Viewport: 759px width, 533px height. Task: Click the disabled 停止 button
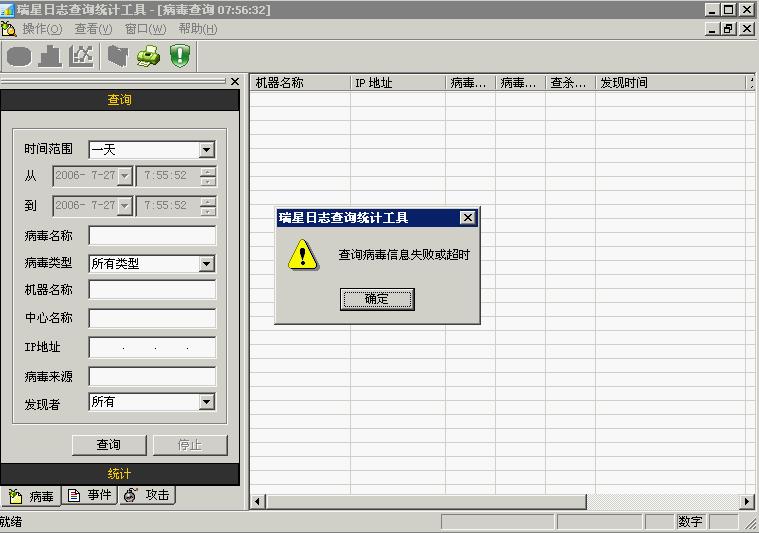tap(190, 445)
